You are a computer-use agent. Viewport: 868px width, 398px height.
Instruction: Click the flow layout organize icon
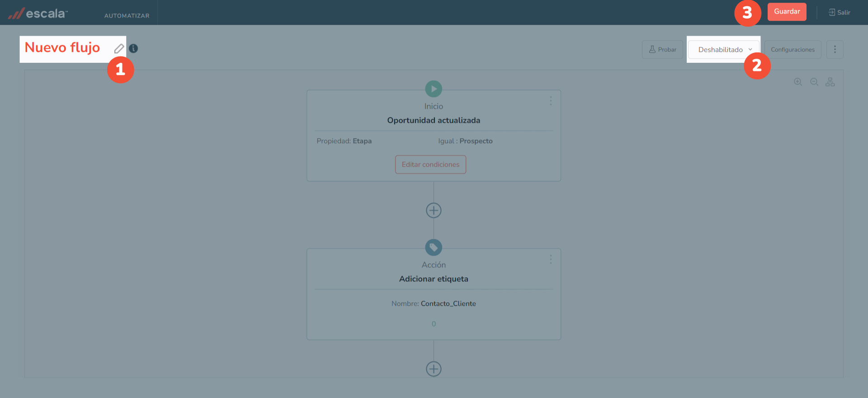[830, 82]
